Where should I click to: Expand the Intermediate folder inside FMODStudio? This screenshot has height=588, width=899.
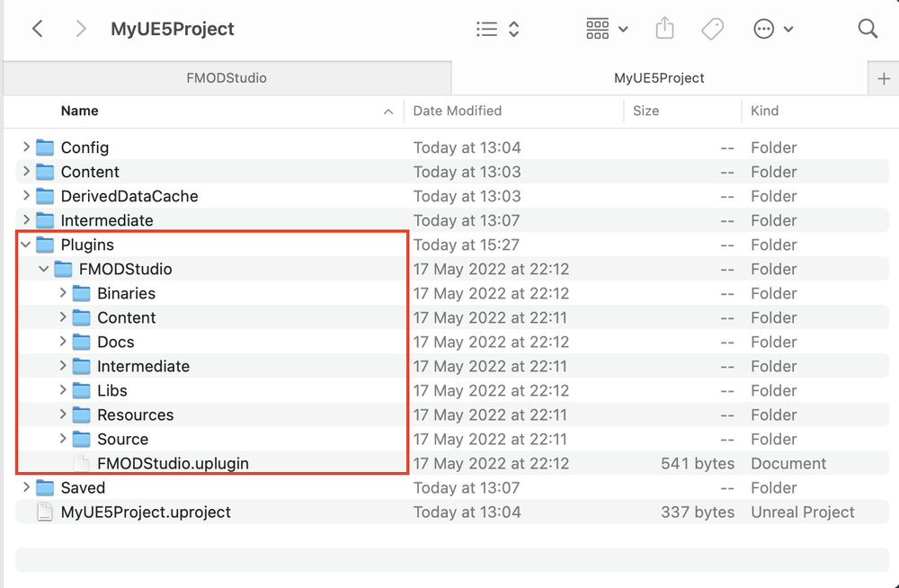point(63,365)
